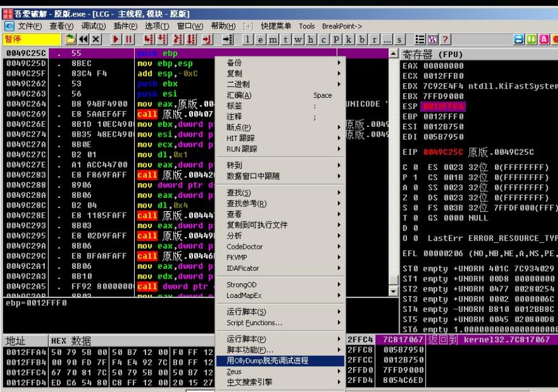Screen dimensions: 558x392
Task: Click the open file folder icon
Action: click(x=70, y=39)
